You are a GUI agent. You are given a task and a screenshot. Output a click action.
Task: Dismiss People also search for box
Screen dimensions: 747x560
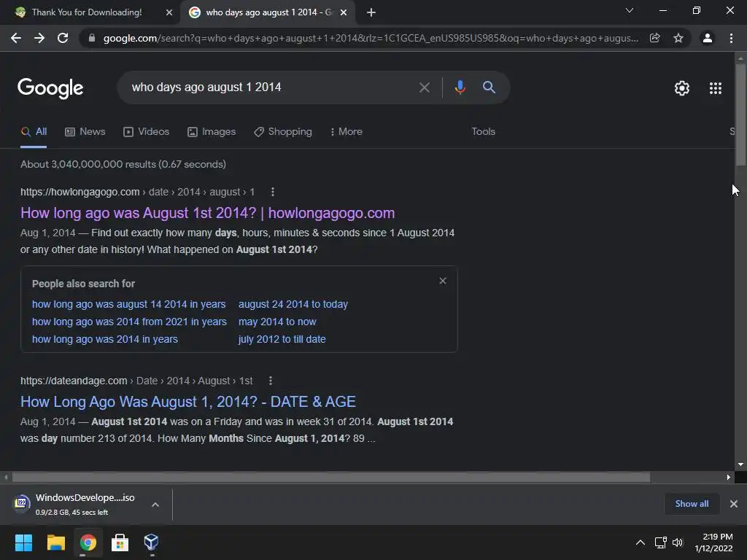[x=443, y=281]
